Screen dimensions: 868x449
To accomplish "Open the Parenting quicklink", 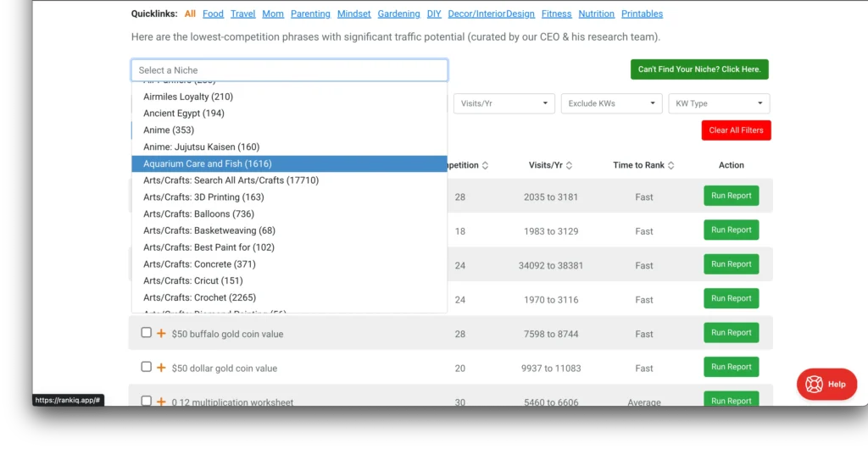I will pyautogui.click(x=310, y=14).
